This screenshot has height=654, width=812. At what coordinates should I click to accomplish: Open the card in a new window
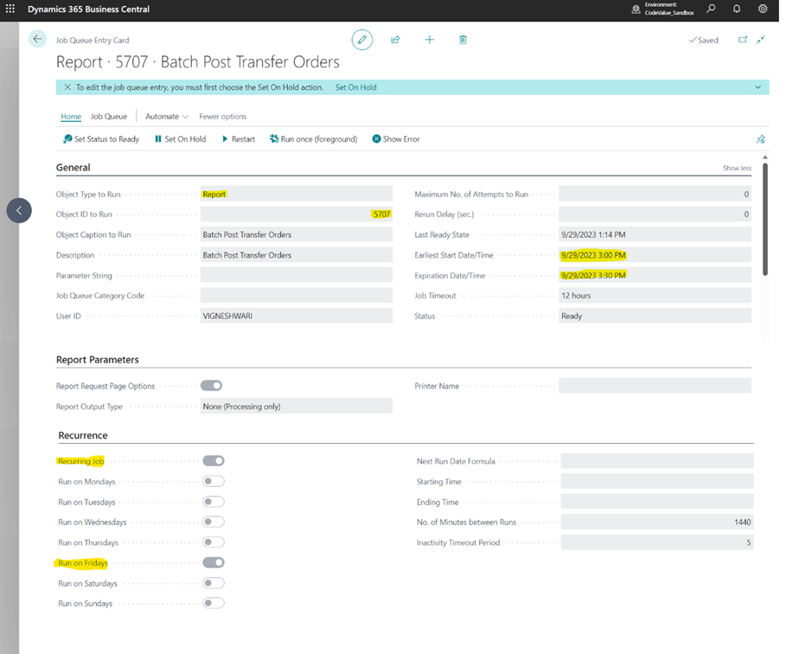tap(743, 40)
